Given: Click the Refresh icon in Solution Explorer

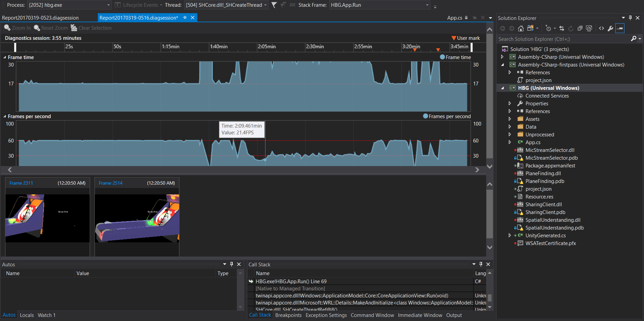Looking at the screenshot, I should [571, 28].
